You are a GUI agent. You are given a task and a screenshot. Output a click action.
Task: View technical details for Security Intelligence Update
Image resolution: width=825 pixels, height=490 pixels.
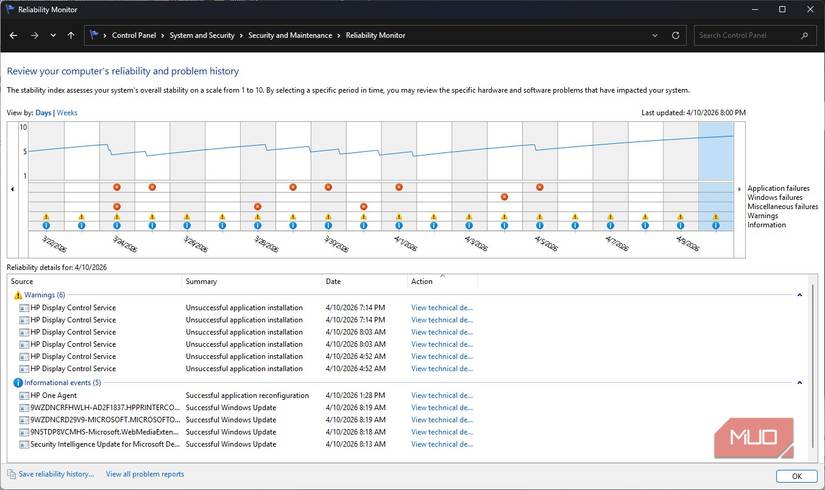(442, 445)
